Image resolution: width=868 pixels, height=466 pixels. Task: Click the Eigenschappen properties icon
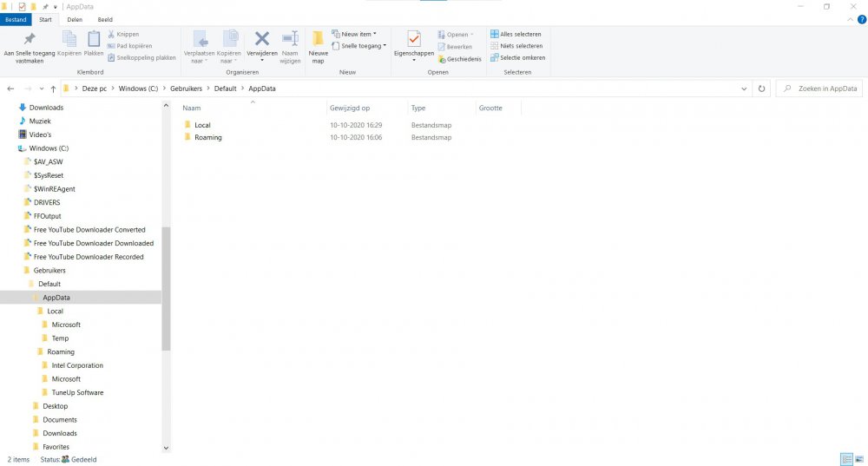pyautogui.click(x=414, y=40)
